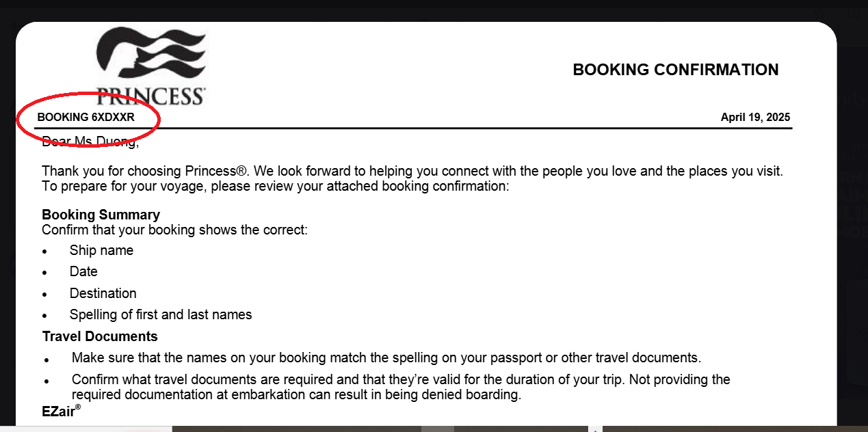Click Spelling of first and last names
Image resolution: width=868 pixels, height=432 pixels.
pyautogui.click(x=160, y=314)
